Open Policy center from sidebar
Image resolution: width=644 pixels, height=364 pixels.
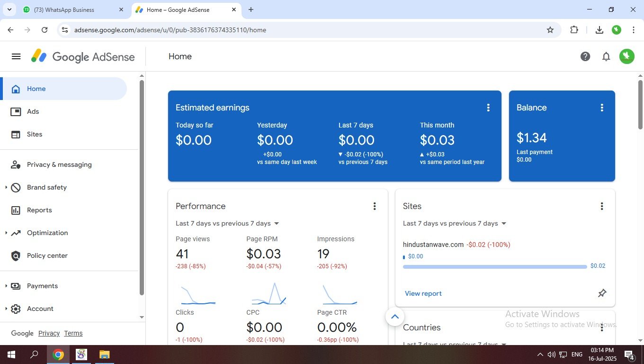tap(47, 255)
